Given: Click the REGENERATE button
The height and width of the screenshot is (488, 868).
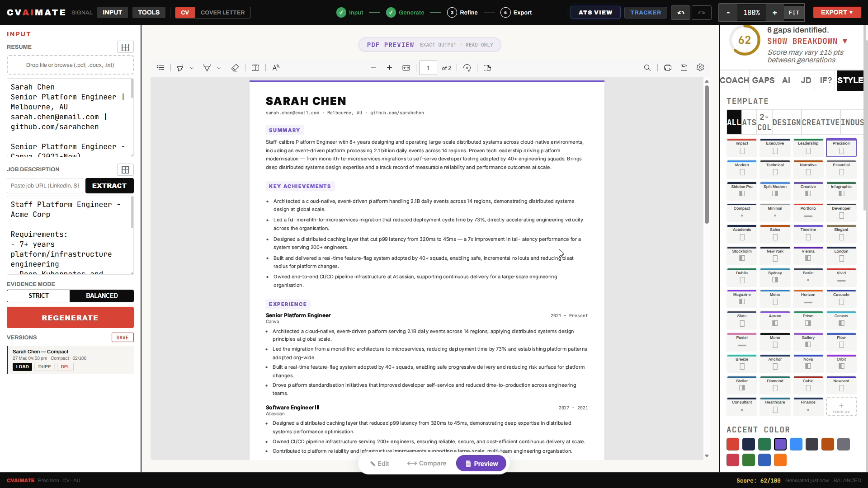Looking at the screenshot, I should click(70, 318).
